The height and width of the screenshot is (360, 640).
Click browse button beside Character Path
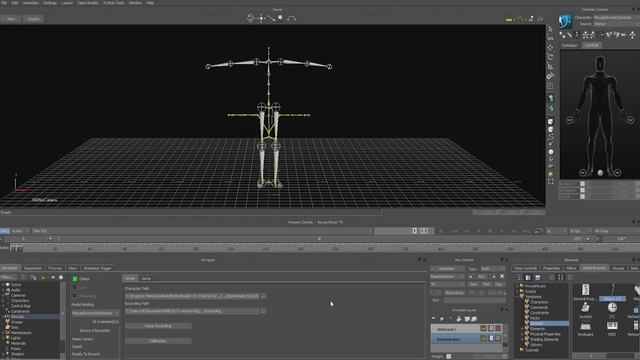[263, 296]
